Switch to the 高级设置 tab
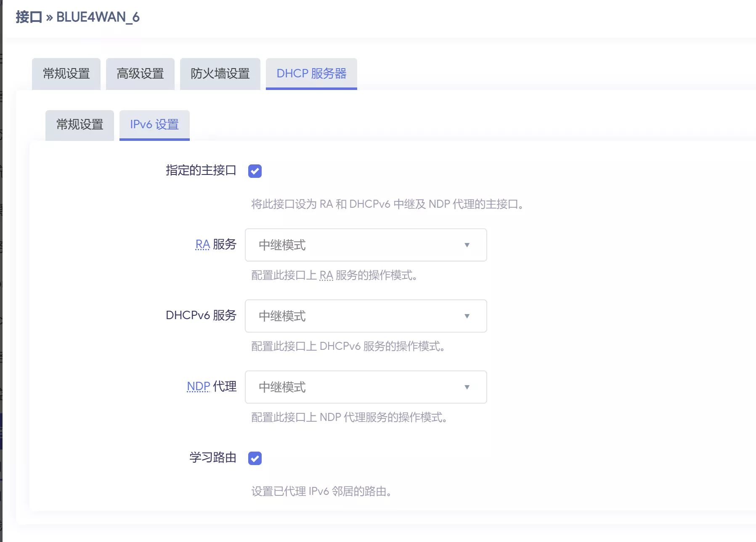The image size is (756, 542). pyautogui.click(x=140, y=74)
